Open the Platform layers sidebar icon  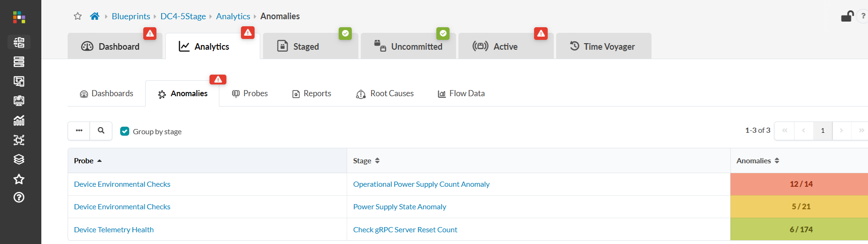tap(19, 160)
